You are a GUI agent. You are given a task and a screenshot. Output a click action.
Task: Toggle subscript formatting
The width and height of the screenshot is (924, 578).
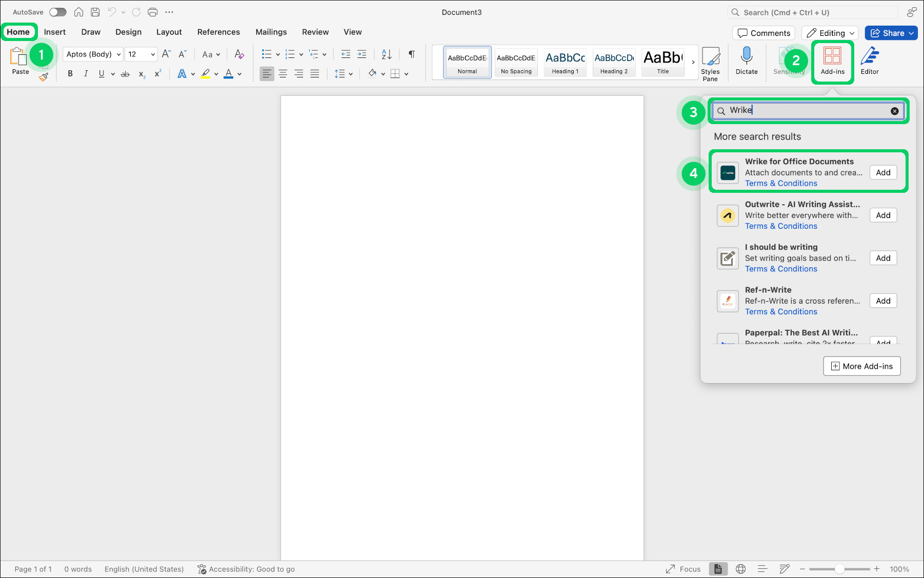[141, 74]
